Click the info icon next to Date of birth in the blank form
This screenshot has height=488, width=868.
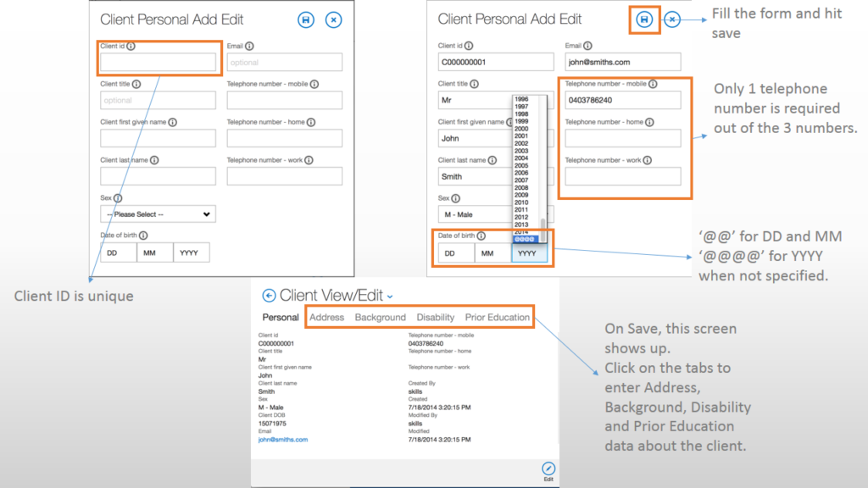(143, 236)
